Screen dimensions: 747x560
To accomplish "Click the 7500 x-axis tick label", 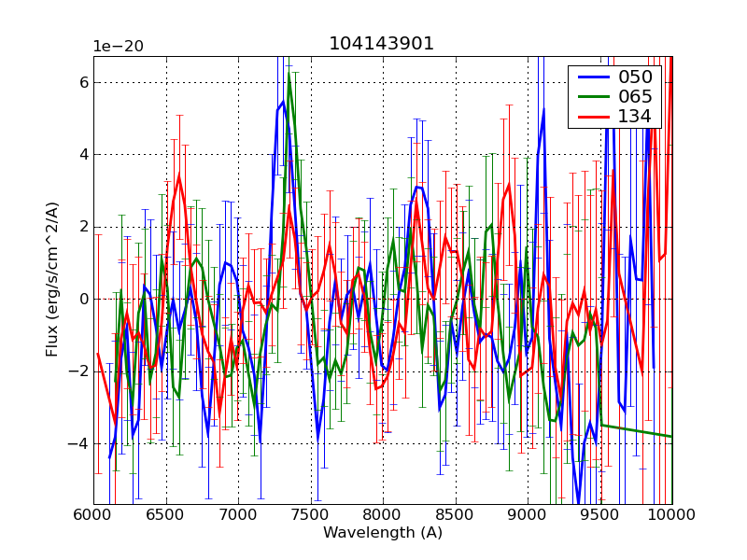I will tap(311, 514).
